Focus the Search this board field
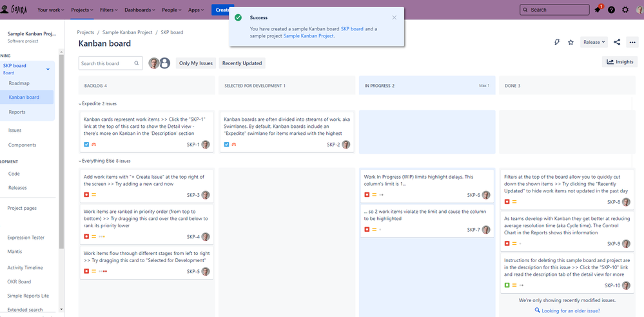The height and width of the screenshot is (317, 644). pos(110,63)
